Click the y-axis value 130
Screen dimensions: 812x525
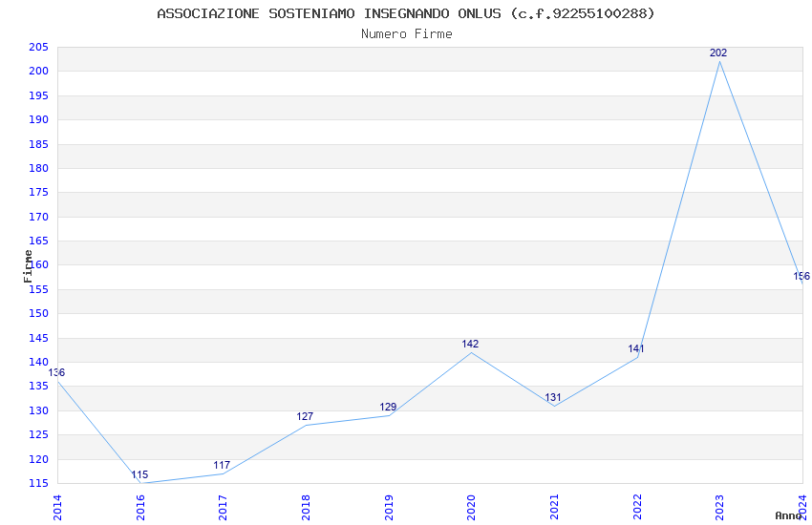[38, 410]
